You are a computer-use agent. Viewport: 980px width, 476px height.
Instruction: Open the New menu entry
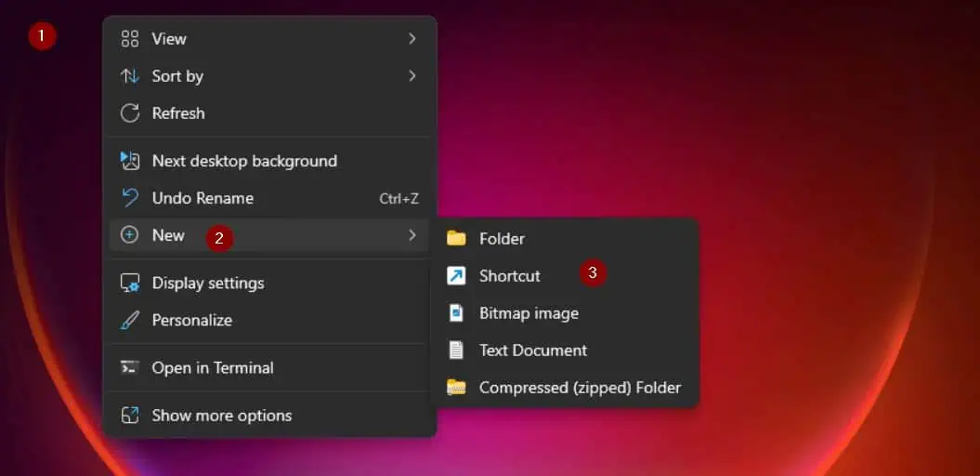click(x=269, y=235)
